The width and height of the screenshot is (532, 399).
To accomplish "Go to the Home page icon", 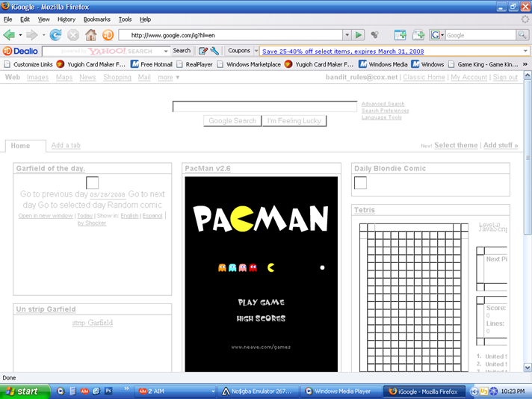I will [91, 35].
